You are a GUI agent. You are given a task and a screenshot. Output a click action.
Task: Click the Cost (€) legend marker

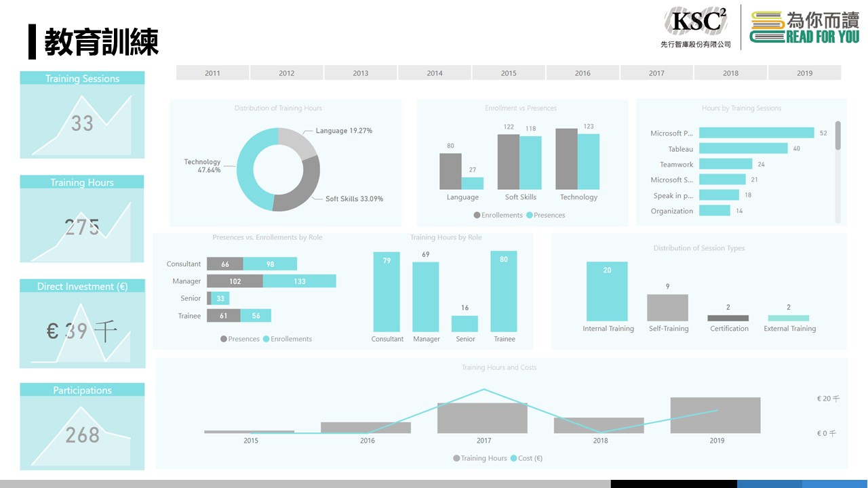[x=513, y=459]
